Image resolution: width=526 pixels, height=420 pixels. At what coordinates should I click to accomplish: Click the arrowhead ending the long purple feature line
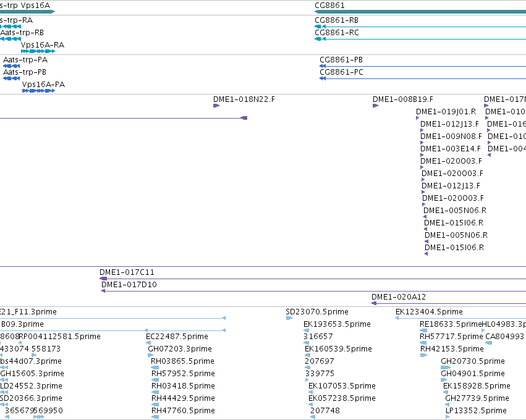(244, 118)
